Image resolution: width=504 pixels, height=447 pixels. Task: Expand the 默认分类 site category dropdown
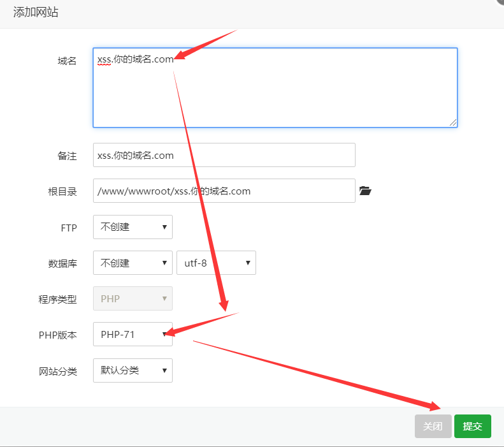tap(133, 370)
